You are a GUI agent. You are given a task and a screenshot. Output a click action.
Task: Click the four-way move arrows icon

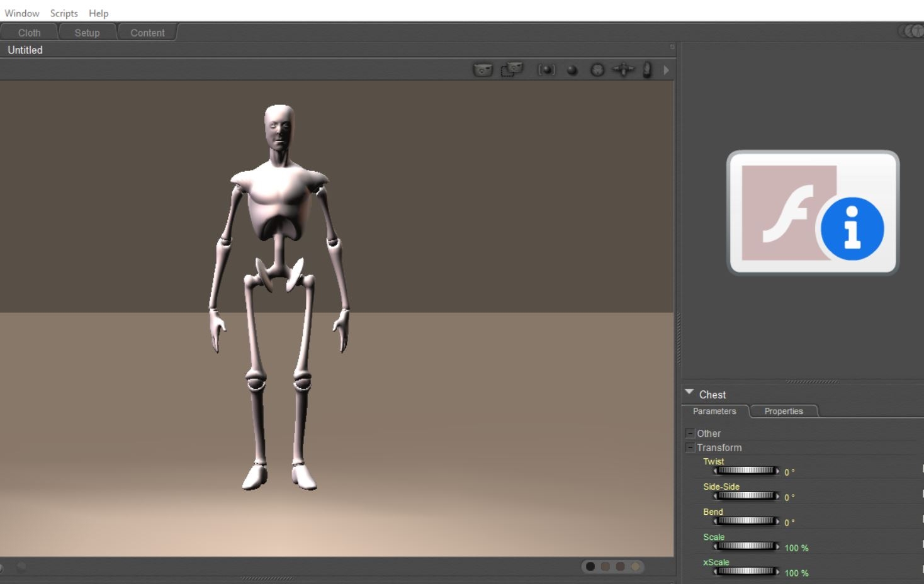(x=623, y=70)
